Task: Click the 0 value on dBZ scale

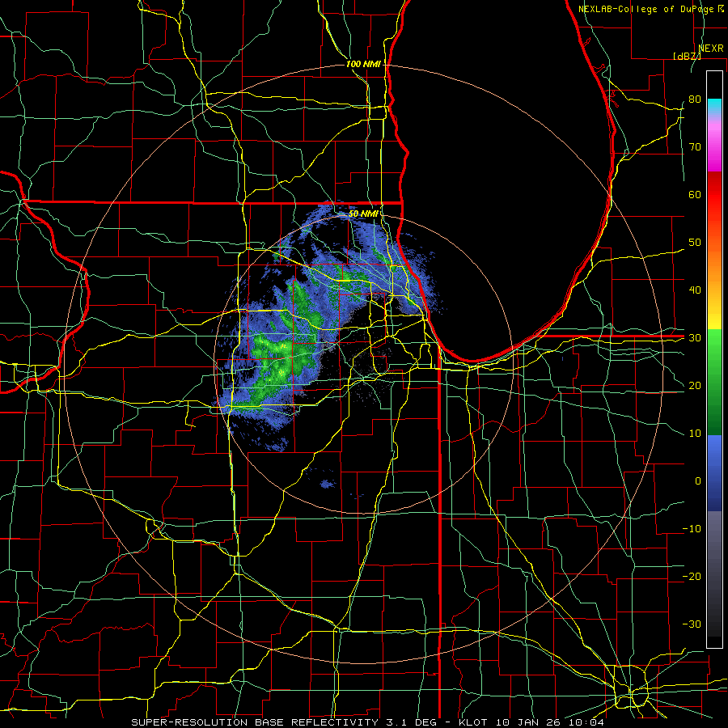Action: 698,481
